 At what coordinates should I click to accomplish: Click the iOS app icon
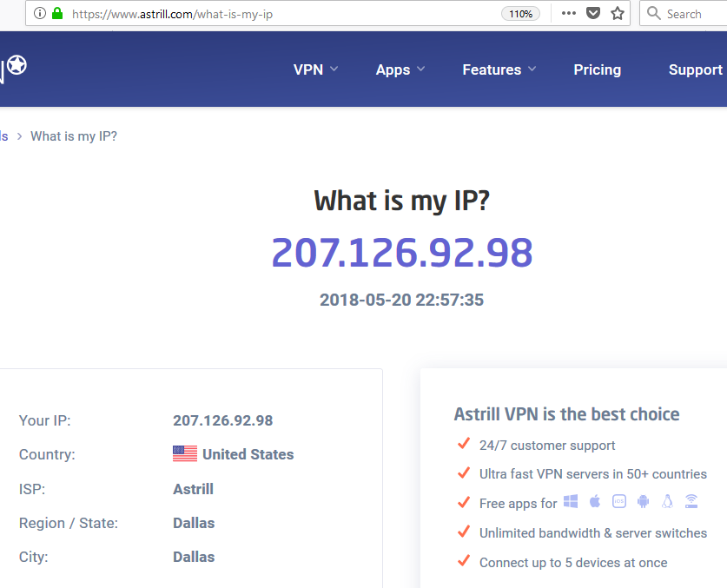pos(619,501)
